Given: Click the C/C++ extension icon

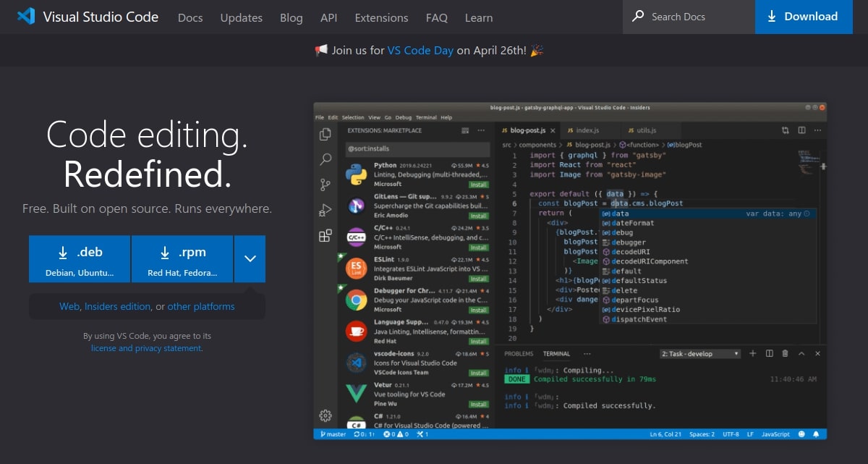Looking at the screenshot, I should click(356, 237).
